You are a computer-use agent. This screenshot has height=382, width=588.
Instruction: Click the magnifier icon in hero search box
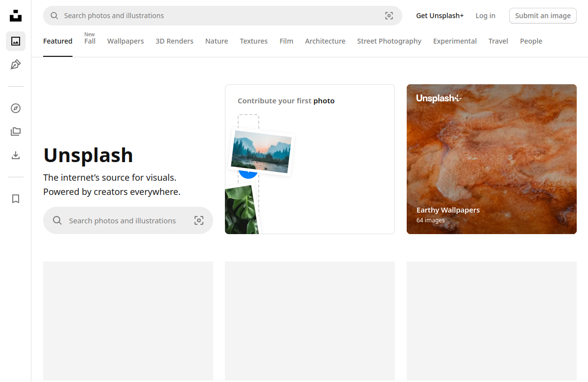tap(57, 220)
